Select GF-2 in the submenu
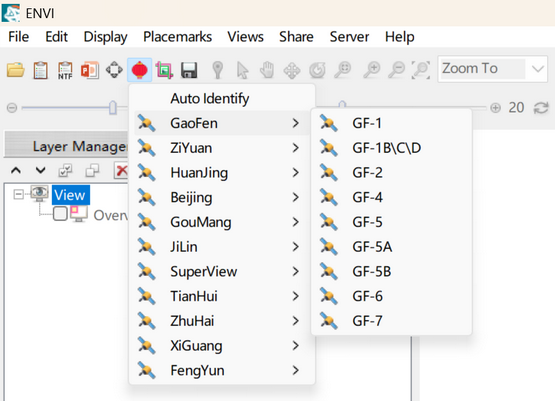555x401 pixels. tap(391, 173)
